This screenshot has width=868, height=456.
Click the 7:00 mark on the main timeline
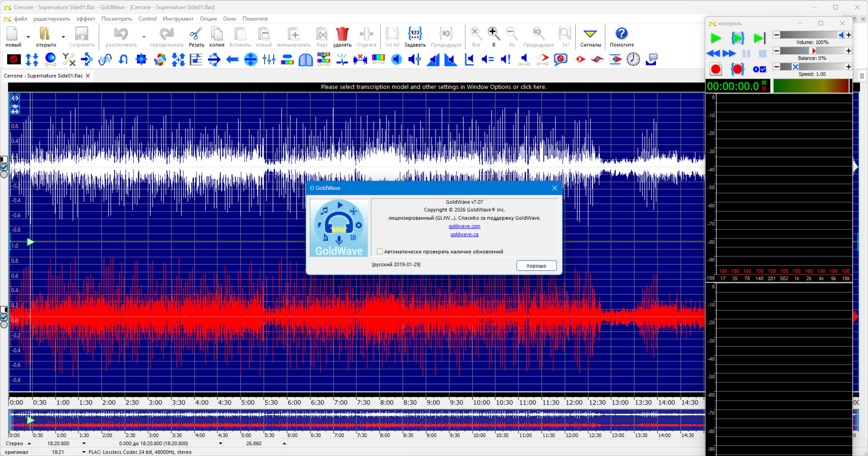340,402
